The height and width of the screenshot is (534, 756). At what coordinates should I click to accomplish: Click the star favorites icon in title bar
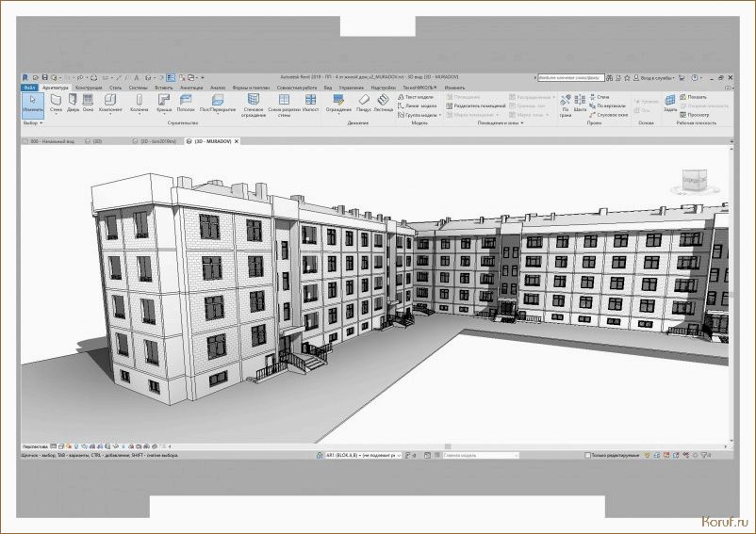(627, 77)
